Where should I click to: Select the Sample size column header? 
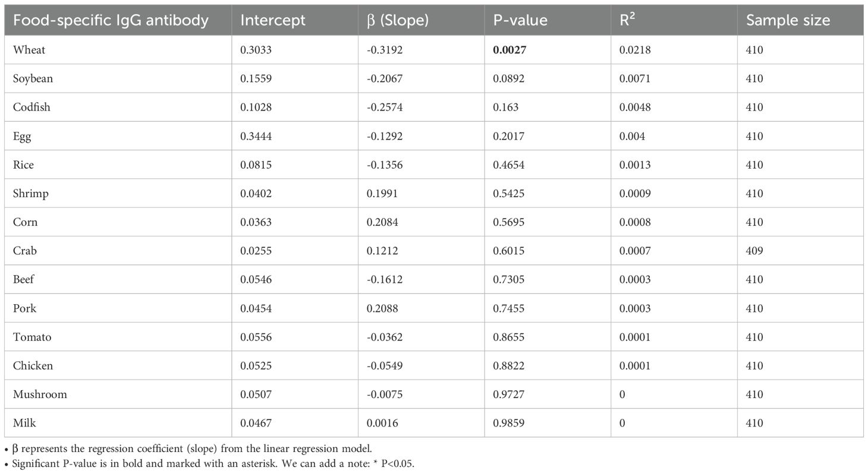[x=788, y=20]
